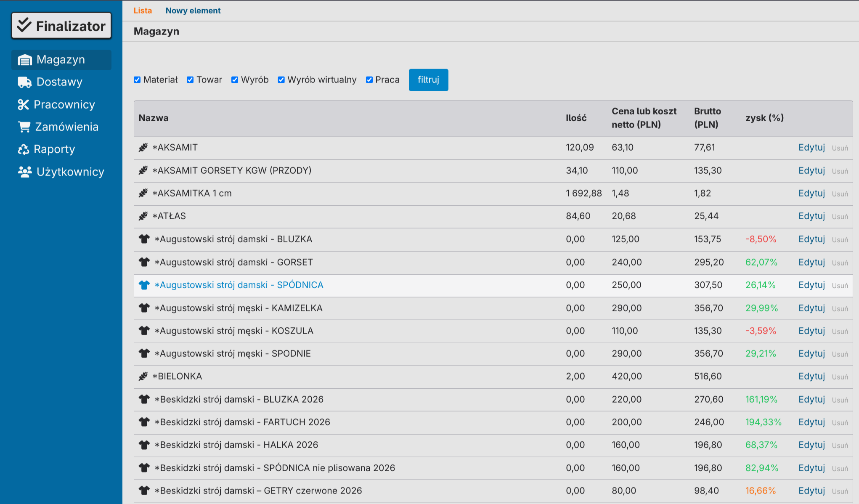Click the recycle icon for Raporty

pos(24,149)
